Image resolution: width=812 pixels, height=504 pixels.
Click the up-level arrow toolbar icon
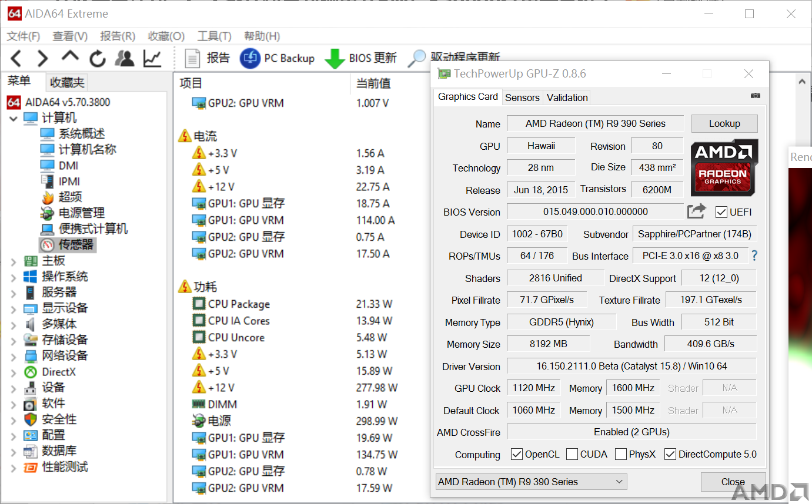(70, 56)
